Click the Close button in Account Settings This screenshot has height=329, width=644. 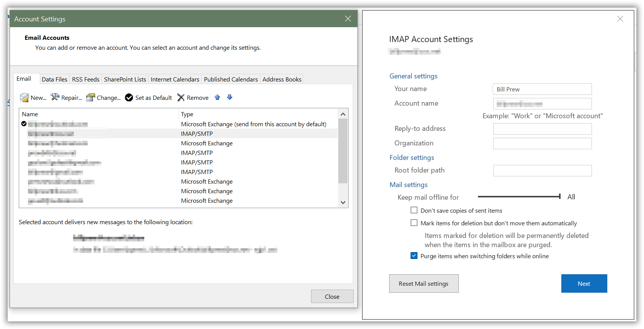pyautogui.click(x=332, y=296)
